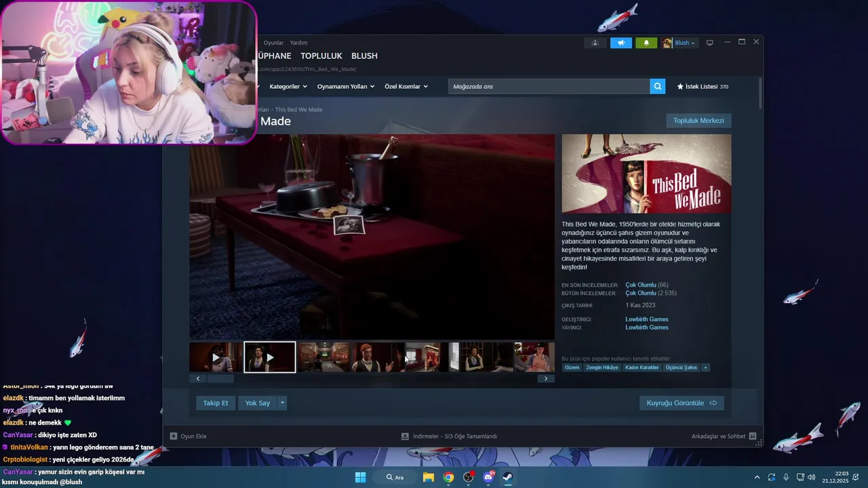Image resolution: width=868 pixels, height=488 pixels.
Task: Open İstek Listesi wishlist link
Action: pos(701,87)
